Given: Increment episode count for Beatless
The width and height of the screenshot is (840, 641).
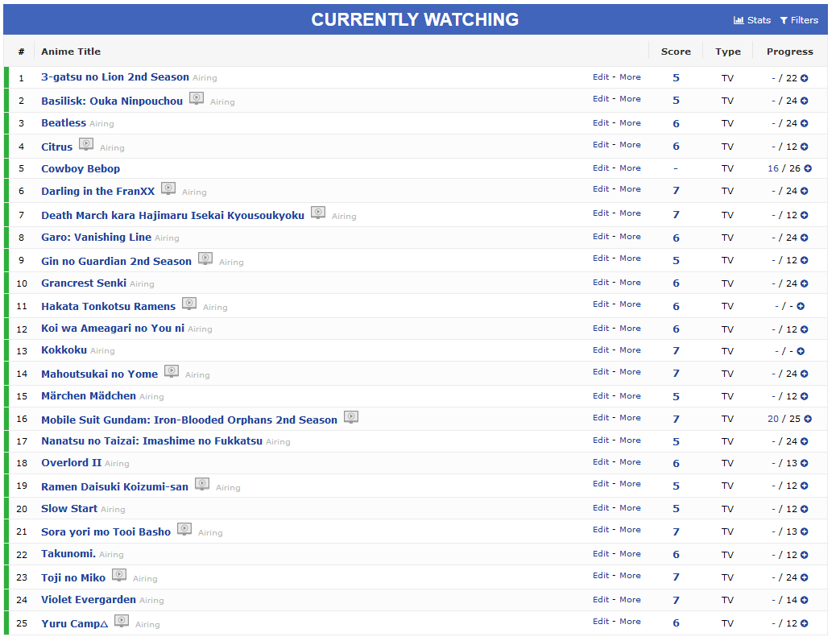Looking at the screenshot, I should click(x=804, y=124).
